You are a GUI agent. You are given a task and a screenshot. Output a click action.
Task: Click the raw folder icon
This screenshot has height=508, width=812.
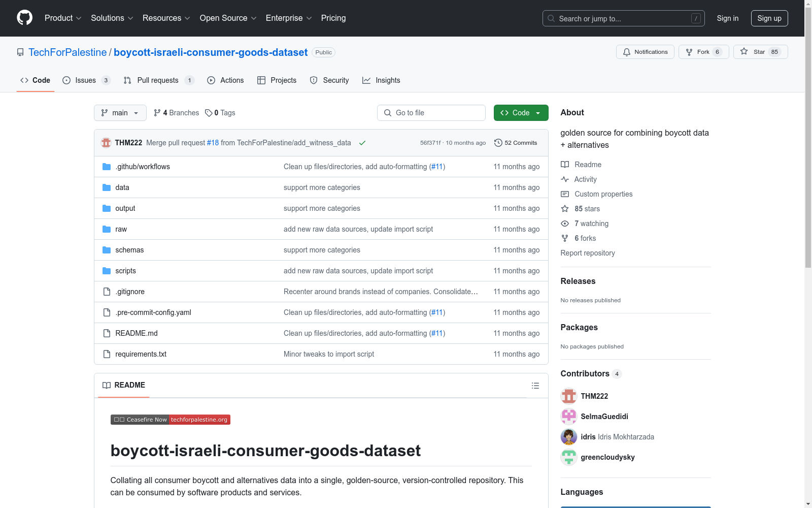tap(107, 229)
